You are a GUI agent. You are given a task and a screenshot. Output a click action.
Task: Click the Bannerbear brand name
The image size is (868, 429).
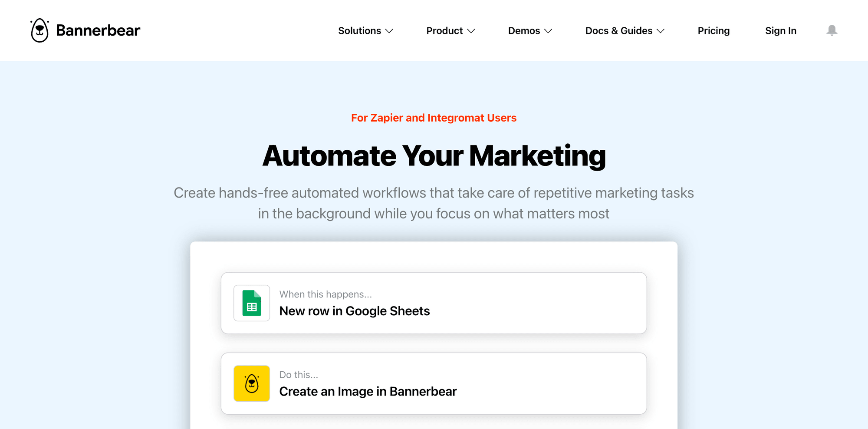tap(98, 30)
